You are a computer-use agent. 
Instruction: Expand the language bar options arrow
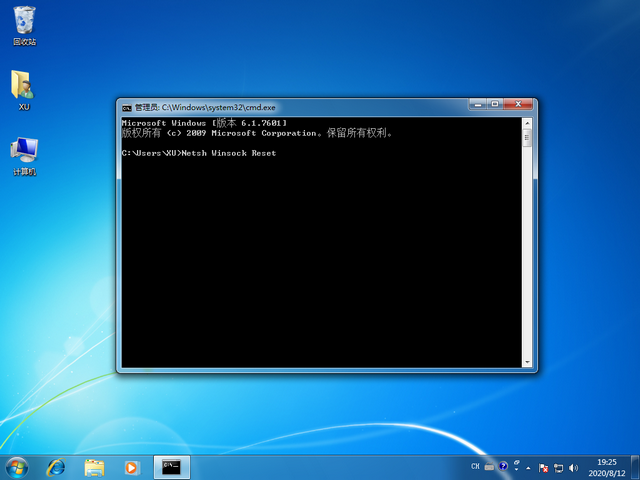pos(514,470)
